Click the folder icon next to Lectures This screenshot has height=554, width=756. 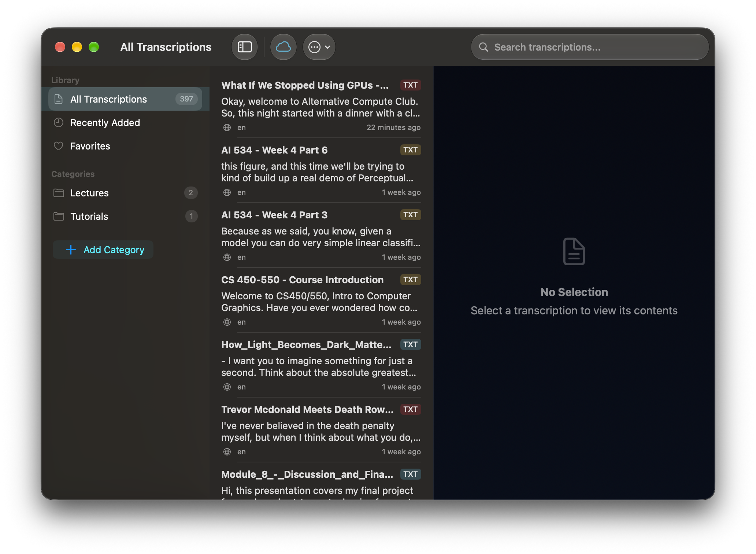point(59,193)
